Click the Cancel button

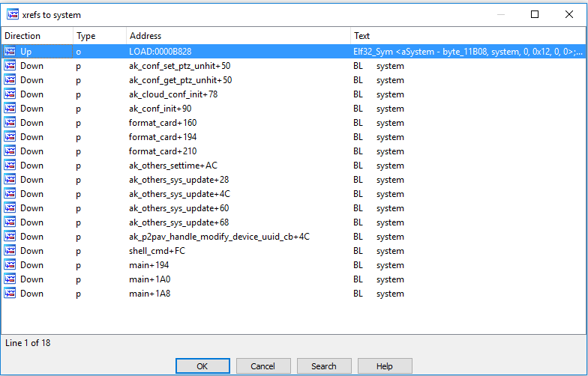[x=263, y=366]
